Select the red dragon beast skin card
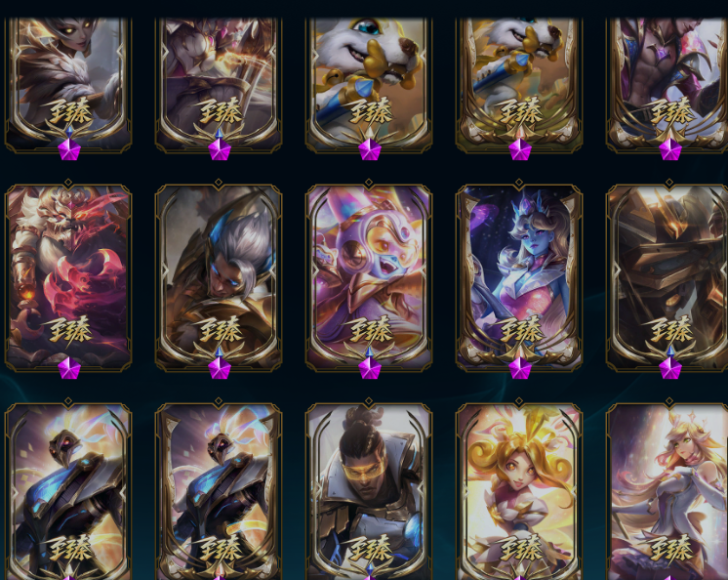728x580 pixels. point(68,277)
